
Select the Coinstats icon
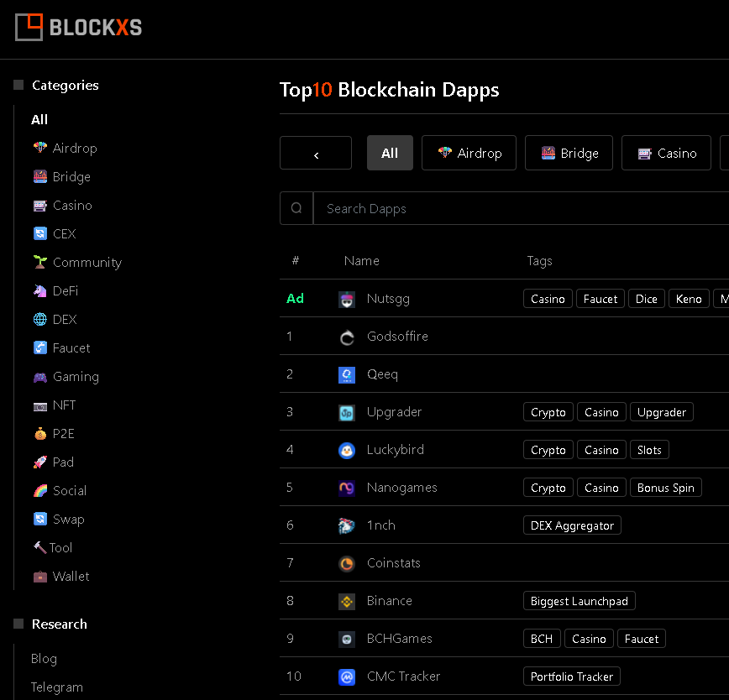[347, 563]
